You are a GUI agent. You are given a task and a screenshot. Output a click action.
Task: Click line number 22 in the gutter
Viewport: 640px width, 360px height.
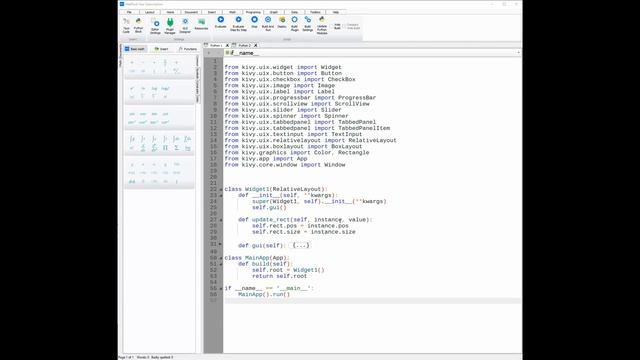[213, 189]
